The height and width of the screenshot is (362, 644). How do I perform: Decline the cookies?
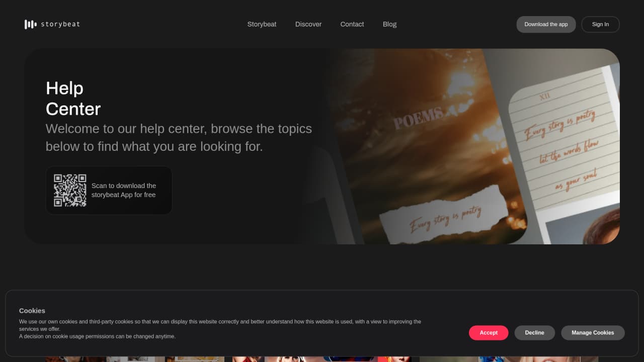pos(534,333)
